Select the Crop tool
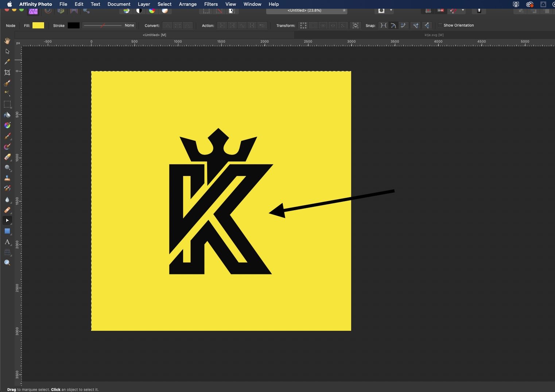Screen dimensions: 555x392 7,72
